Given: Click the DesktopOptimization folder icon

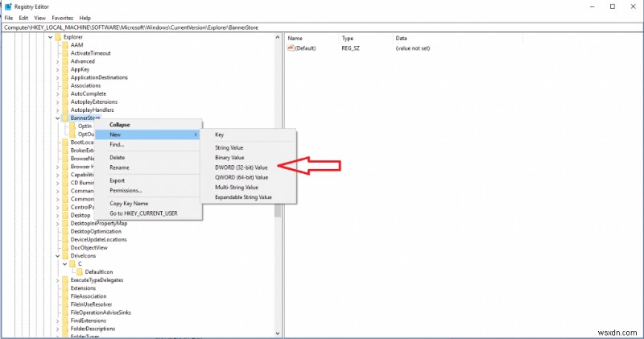Looking at the screenshot, I should click(x=65, y=232).
